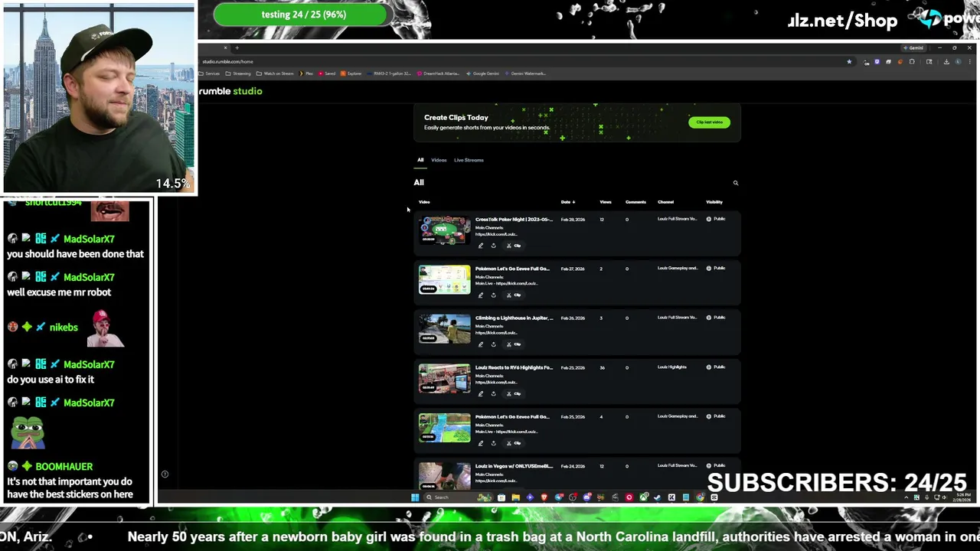Viewport: 980px width, 551px height.
Task: Click the rumble studio logo
Action: click(x=230, y=91)
